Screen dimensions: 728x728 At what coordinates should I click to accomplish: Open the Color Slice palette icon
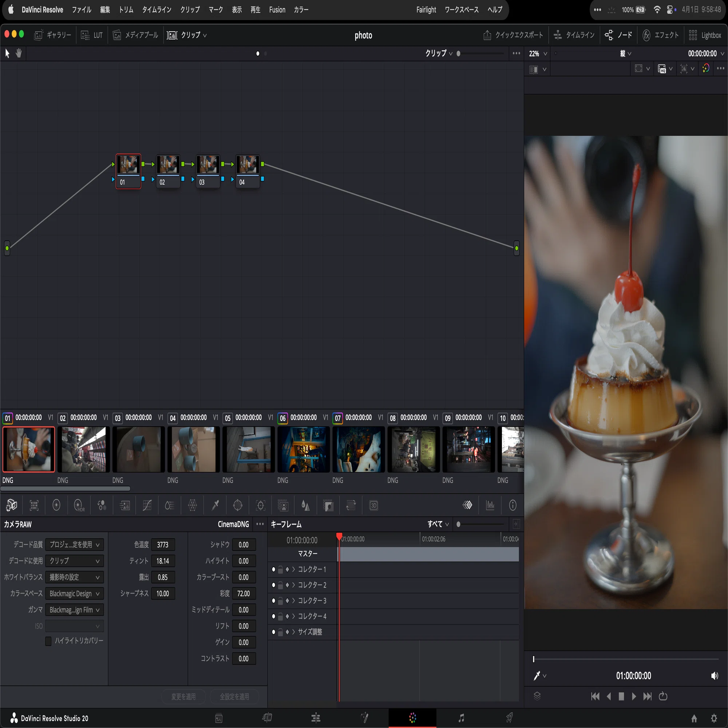(170, 505)
